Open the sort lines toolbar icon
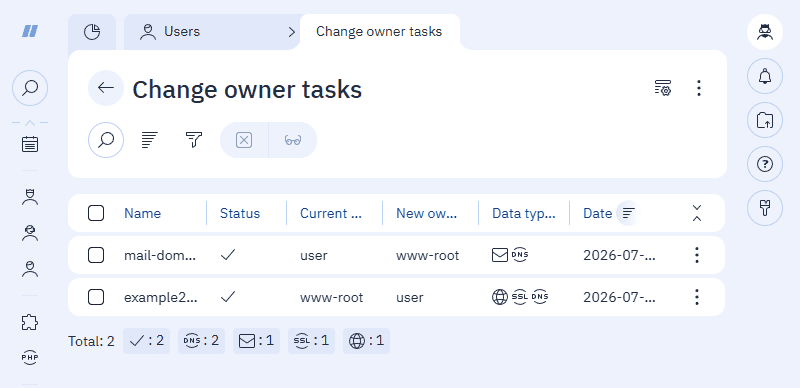The height and width of the screenshot is (388, 800). [x=149, y=140]
